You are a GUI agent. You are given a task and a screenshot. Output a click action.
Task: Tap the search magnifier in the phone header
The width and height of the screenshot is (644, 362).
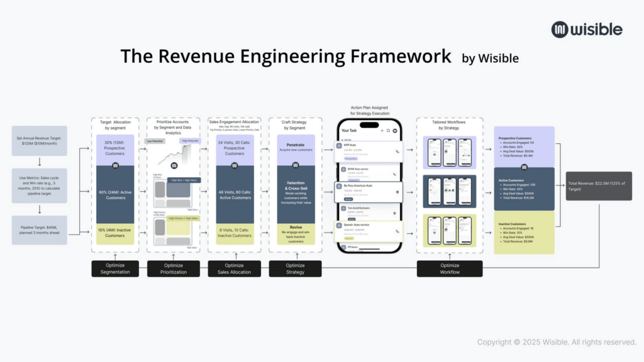tap(388, 131)
